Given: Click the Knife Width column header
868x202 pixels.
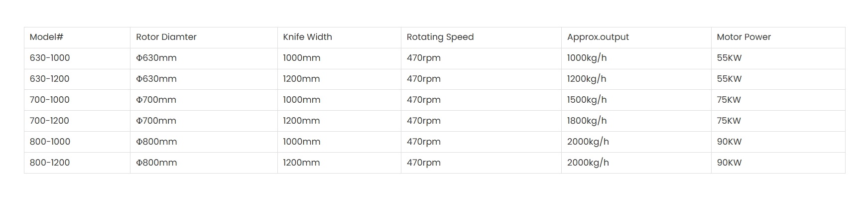Looking at the screenshot, I should click(339, 37).
